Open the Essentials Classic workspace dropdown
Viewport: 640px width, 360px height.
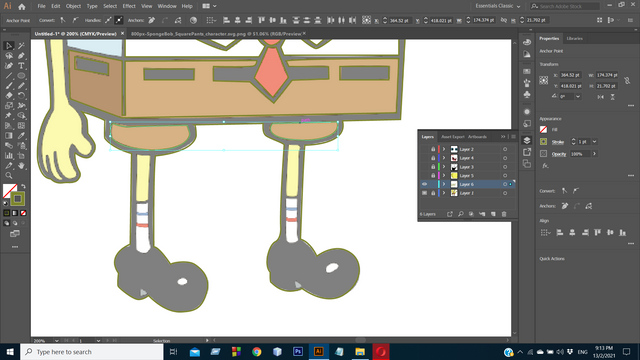coord(498,6)
